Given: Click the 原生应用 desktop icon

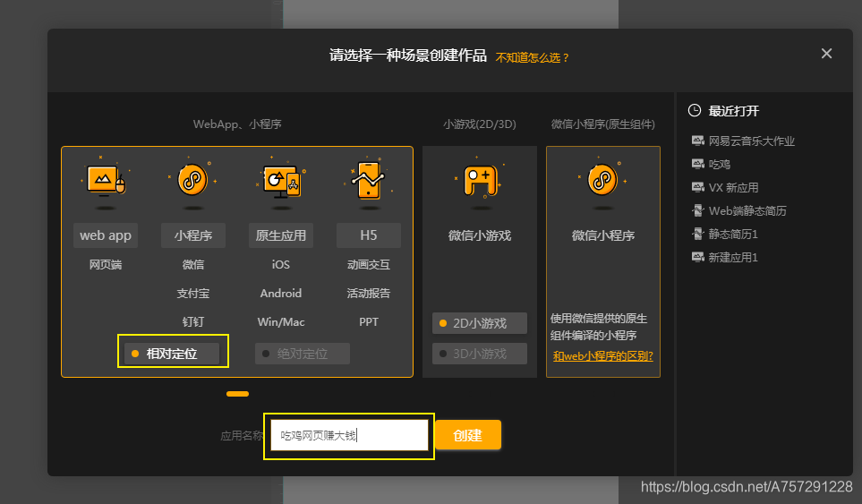Looking at the screenshot, I should pyautogui.click(x=281, y=180).
